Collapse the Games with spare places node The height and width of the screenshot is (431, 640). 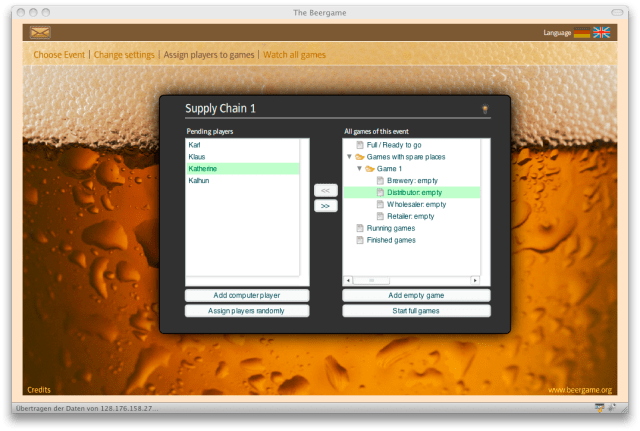click(x=349, y=157)
